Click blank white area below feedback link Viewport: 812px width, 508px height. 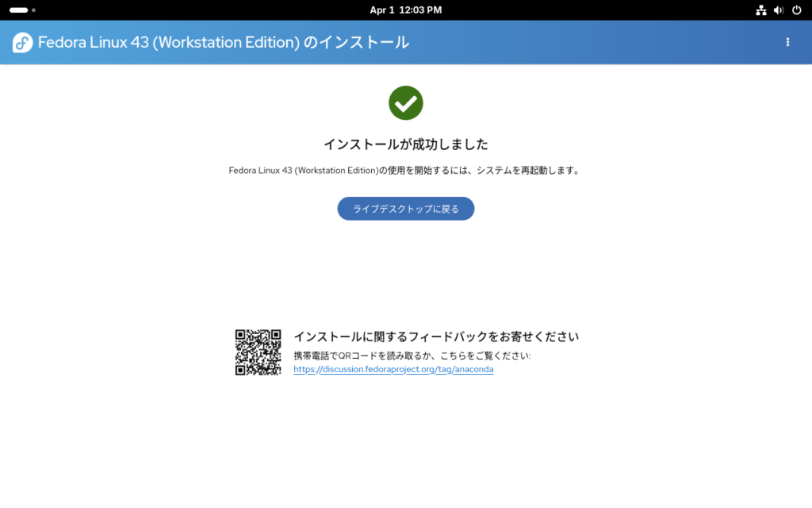coord(405,444)
